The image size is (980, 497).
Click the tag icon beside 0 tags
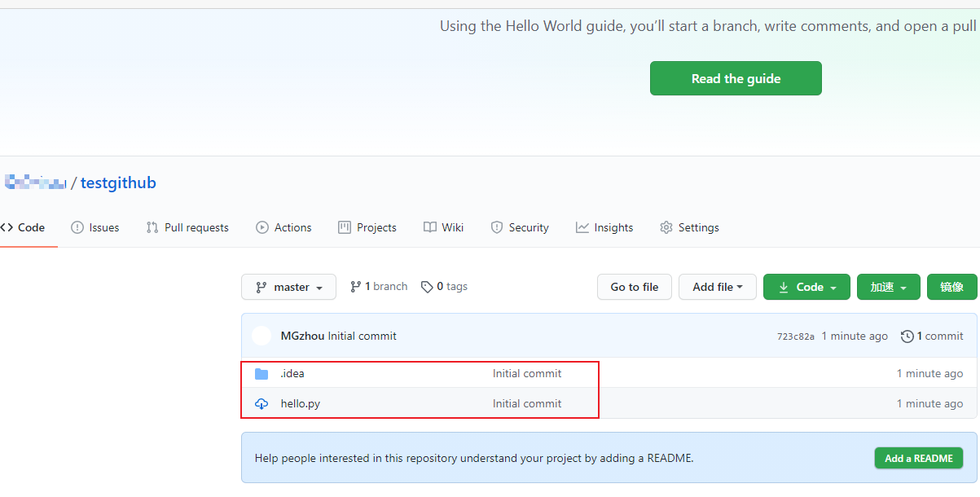[427, 286]
